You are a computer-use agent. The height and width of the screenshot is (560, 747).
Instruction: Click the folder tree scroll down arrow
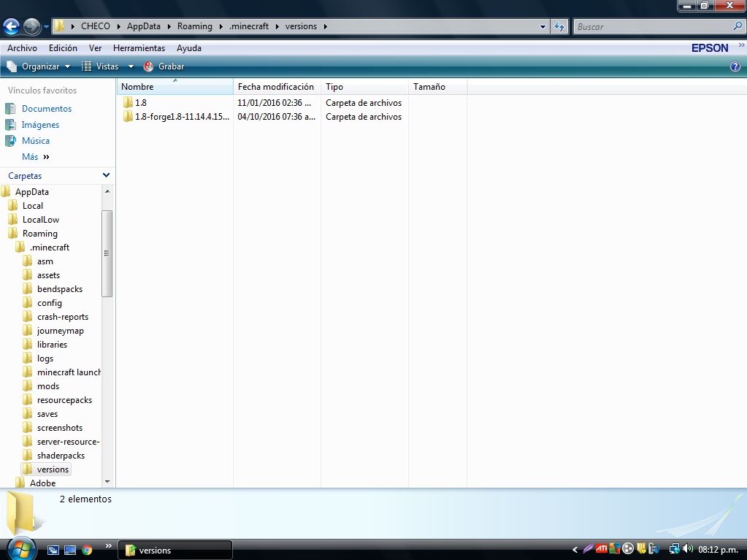coord(107,481)
